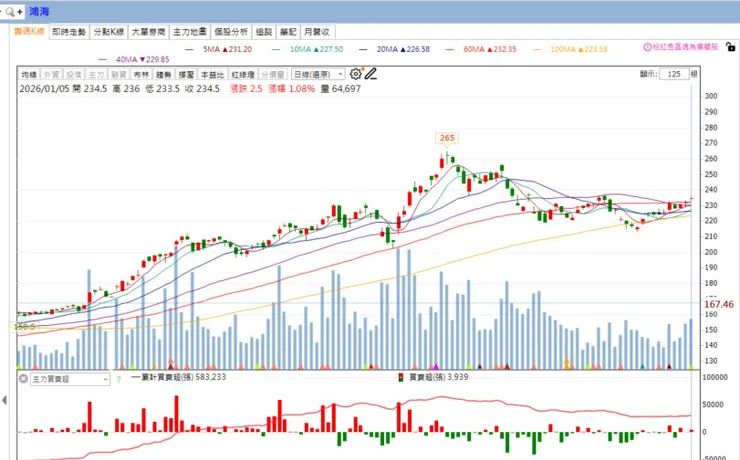Toggle the 投信 overlay button
The height and width of the screenshot is (460, 740).
click(74, 75)
